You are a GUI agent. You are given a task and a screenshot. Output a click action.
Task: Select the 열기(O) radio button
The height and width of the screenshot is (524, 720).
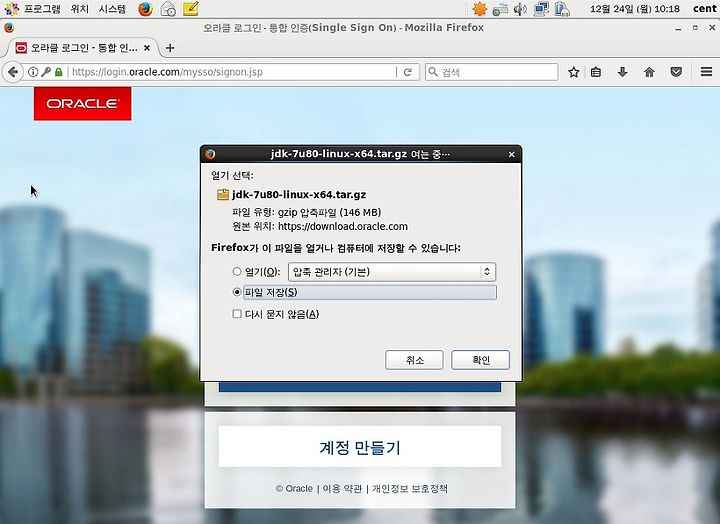(237, 271)
